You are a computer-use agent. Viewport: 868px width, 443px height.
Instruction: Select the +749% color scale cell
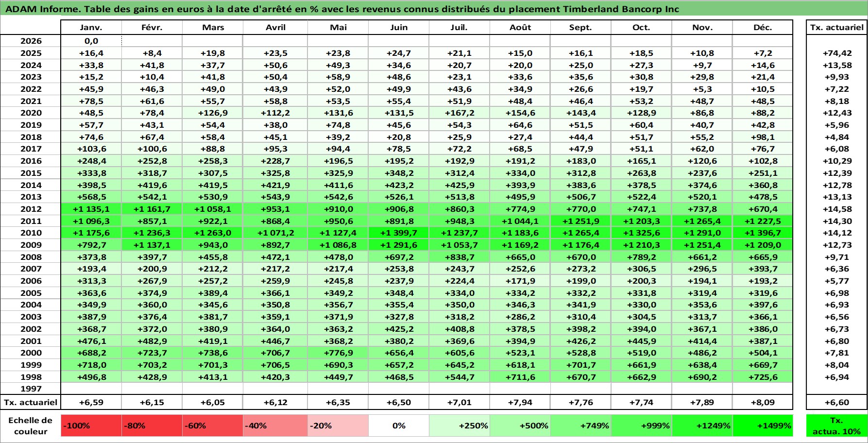(580, 426)
